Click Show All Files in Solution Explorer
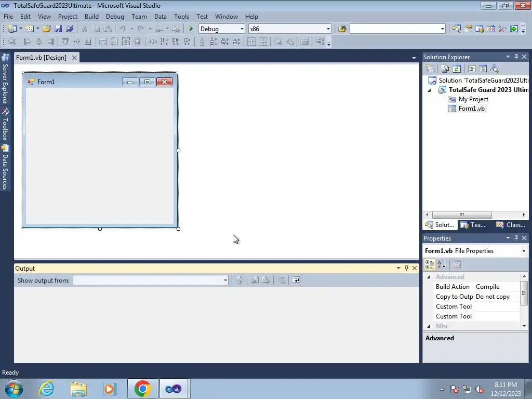The width and height of the screenshot is (532, 399). (445, 69)
